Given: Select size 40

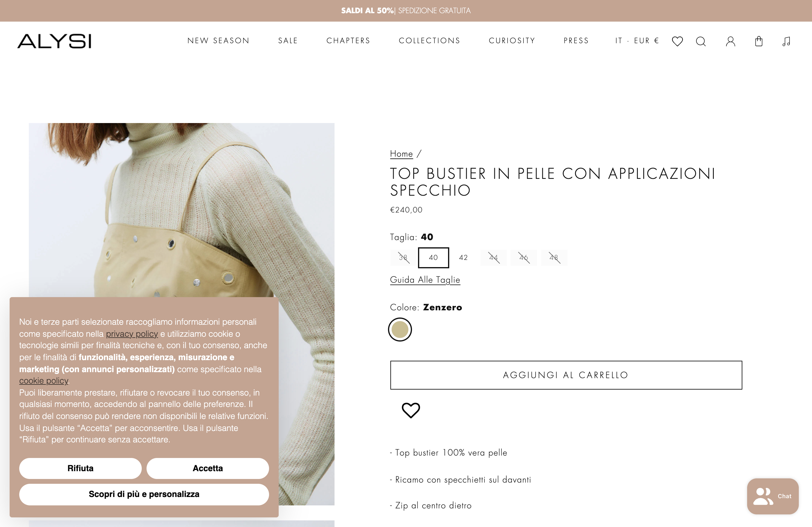Looking at the screenshot, I should tap(433, 258).
